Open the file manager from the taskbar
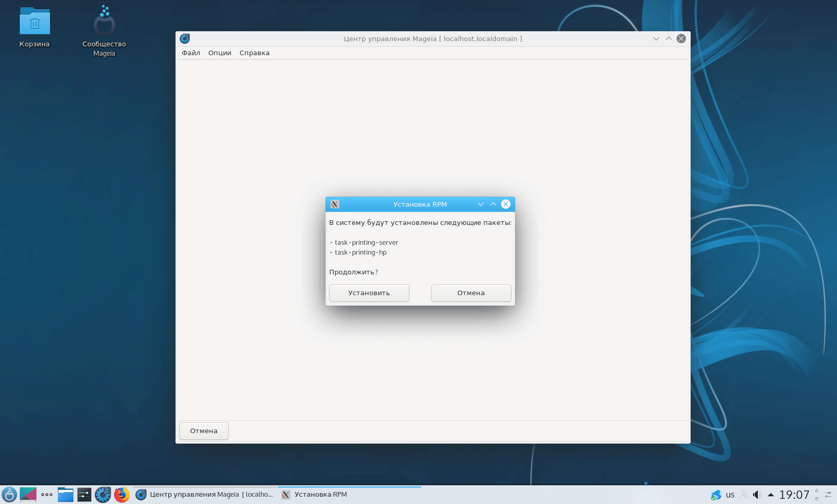 click(x=66, y=495)
